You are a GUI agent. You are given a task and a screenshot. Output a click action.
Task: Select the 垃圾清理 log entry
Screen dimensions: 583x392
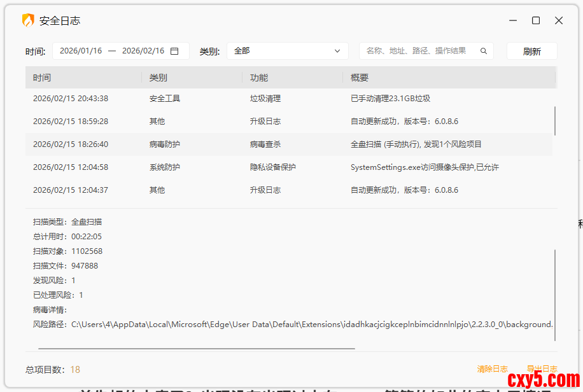tap(265, 99)
